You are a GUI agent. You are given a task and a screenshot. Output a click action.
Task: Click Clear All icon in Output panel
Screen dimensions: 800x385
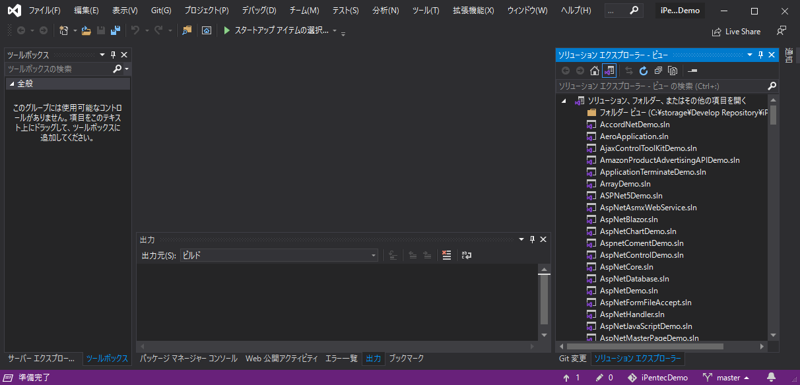pyautogui.click(x=446, y=255)
